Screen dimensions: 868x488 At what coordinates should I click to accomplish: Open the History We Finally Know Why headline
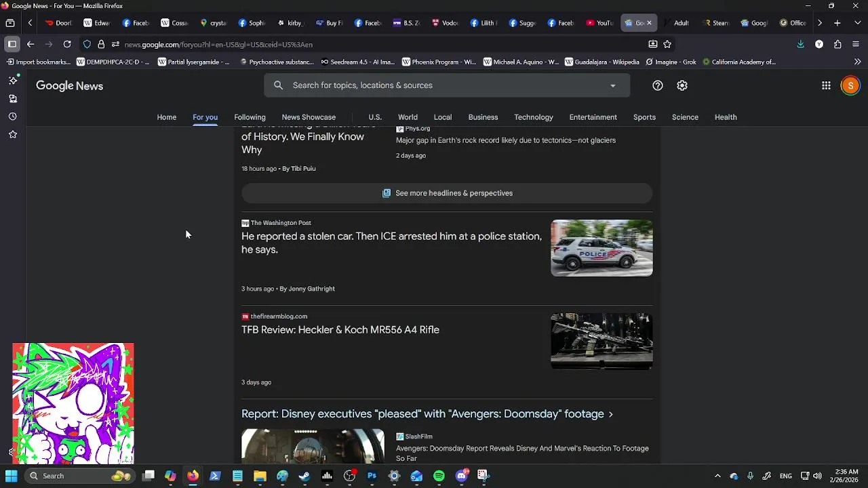pyautogui.click(x=309, y=139)
